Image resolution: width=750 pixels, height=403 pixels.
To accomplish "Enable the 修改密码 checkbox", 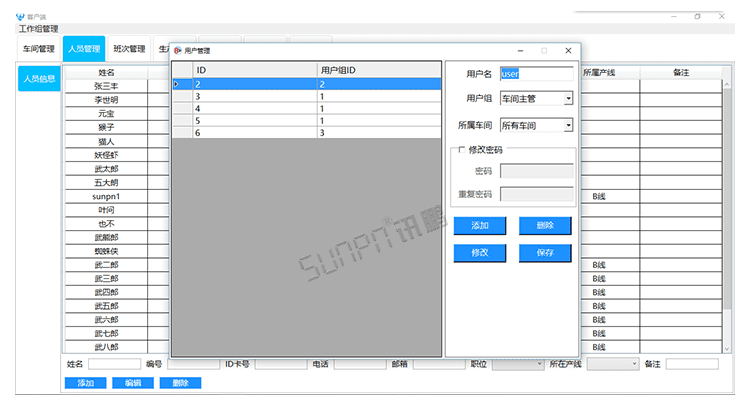I will tap(461, 149).
